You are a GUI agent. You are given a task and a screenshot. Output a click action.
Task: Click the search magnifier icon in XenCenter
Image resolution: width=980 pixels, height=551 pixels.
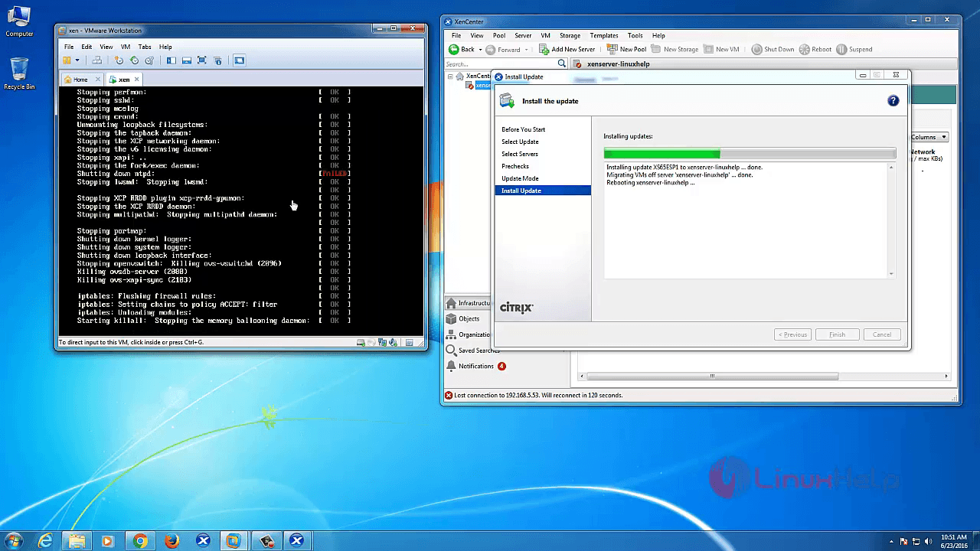562,64
